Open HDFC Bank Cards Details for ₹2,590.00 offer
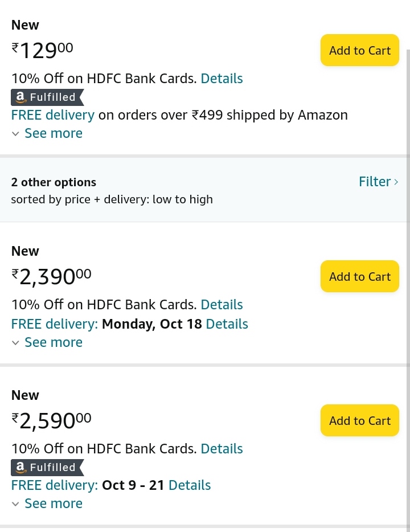 [222, 448]
